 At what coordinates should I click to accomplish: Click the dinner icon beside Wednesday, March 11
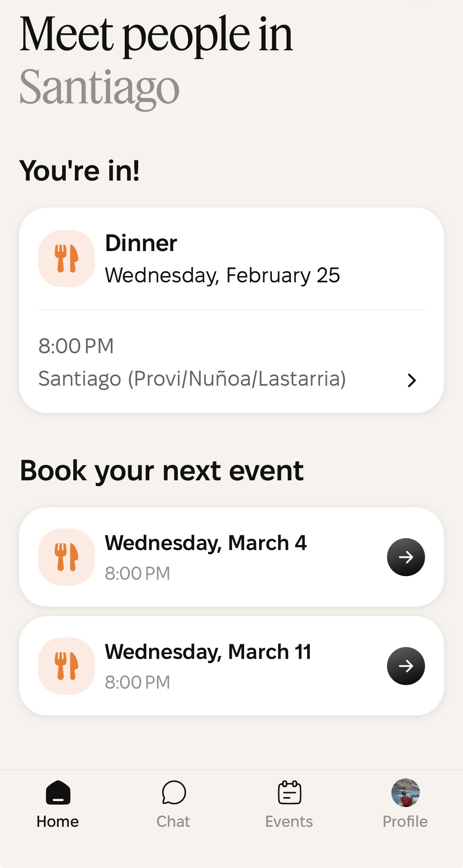pyautogui.click(x=66, y=666)
